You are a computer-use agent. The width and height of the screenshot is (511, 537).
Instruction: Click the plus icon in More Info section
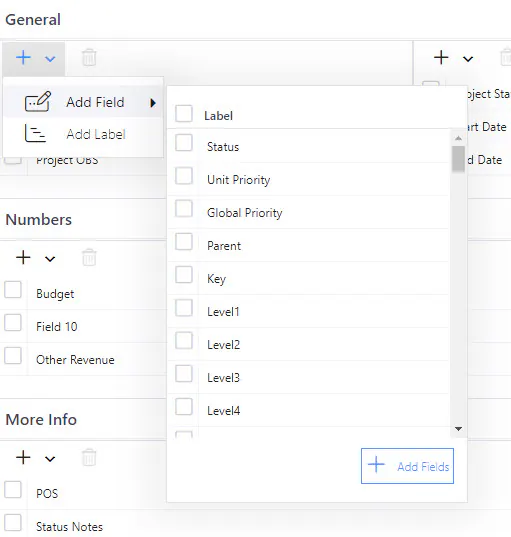click(x=23, y=458)
